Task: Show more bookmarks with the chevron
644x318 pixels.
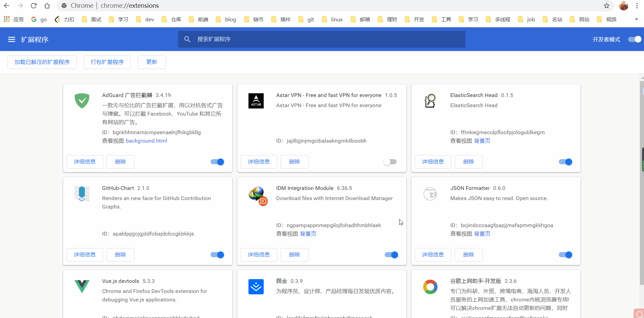Action: 636,19
